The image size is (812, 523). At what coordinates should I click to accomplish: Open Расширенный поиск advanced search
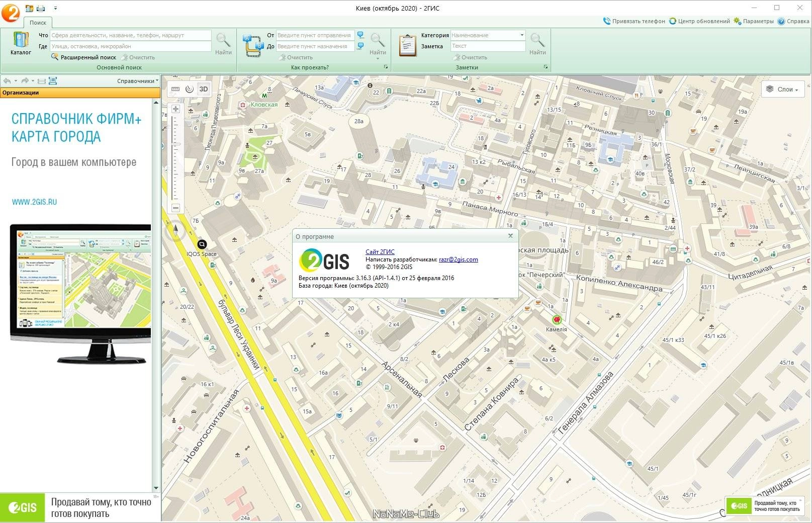84,57
